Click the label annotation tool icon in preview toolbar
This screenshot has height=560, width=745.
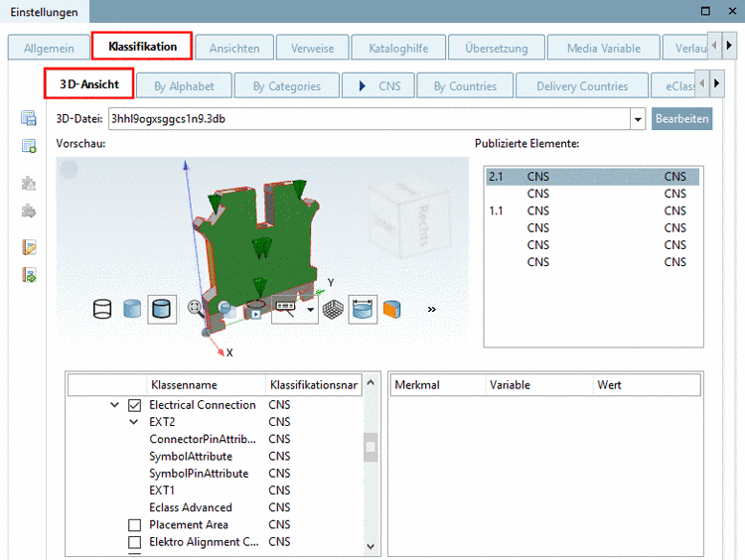tap(286, 309)
